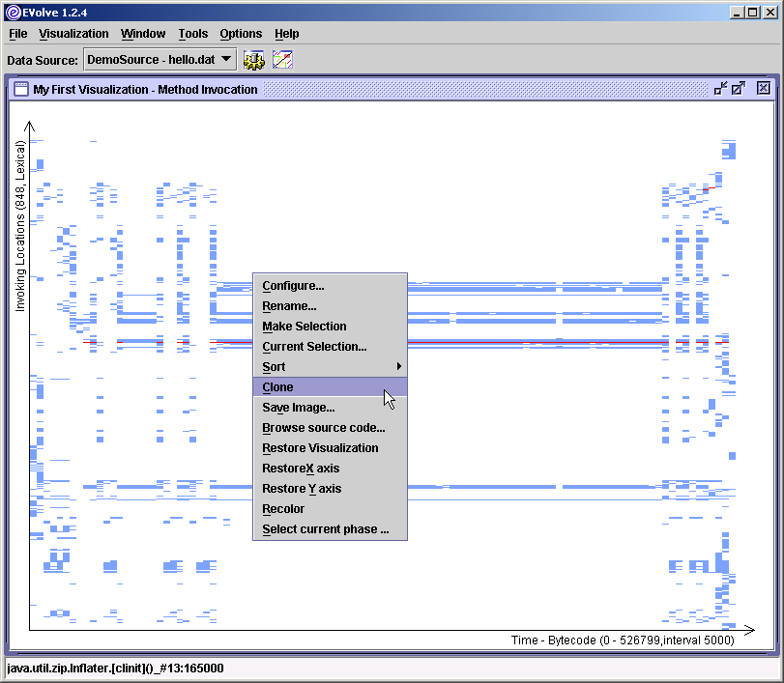Choose Rename... from the context menu
Image resolution: width=784 pixels, height=683 pixels.
[x=330, y=306]
